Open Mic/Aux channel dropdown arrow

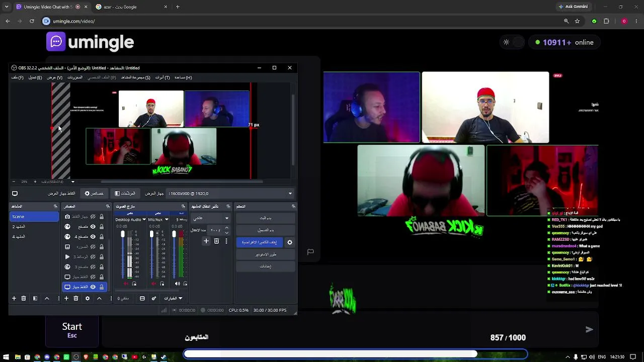(167, 220)
